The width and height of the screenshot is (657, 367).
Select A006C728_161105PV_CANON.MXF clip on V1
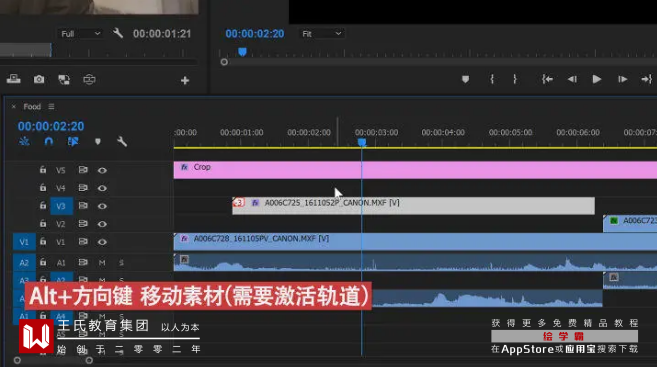click(x=415, y=242)
